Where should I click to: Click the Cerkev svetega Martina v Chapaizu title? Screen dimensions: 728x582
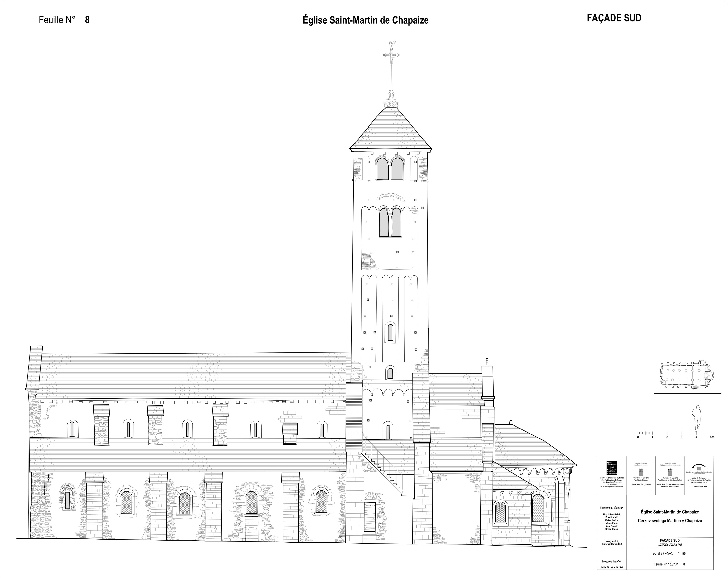coord(670,521)
